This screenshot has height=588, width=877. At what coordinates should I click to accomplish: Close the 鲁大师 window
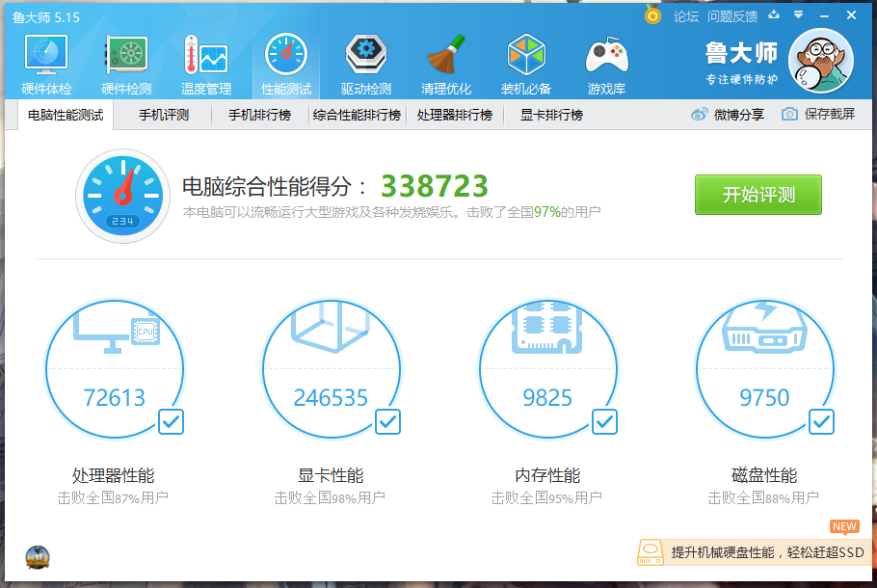[x=851, y=15]
